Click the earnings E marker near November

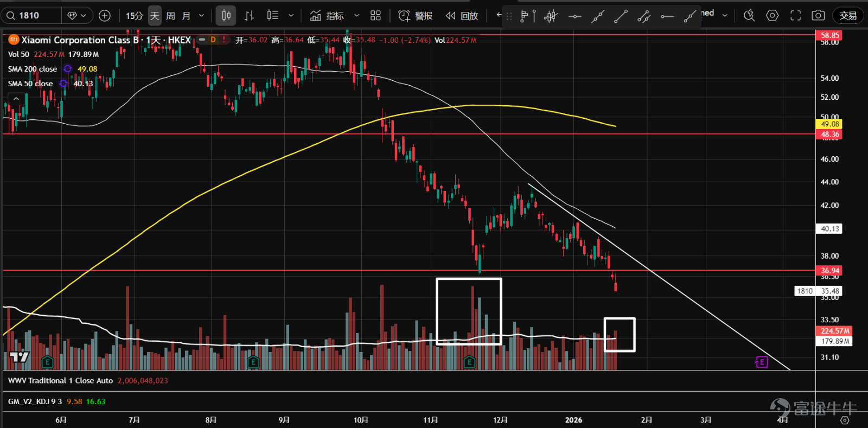[x=470, y=361]
